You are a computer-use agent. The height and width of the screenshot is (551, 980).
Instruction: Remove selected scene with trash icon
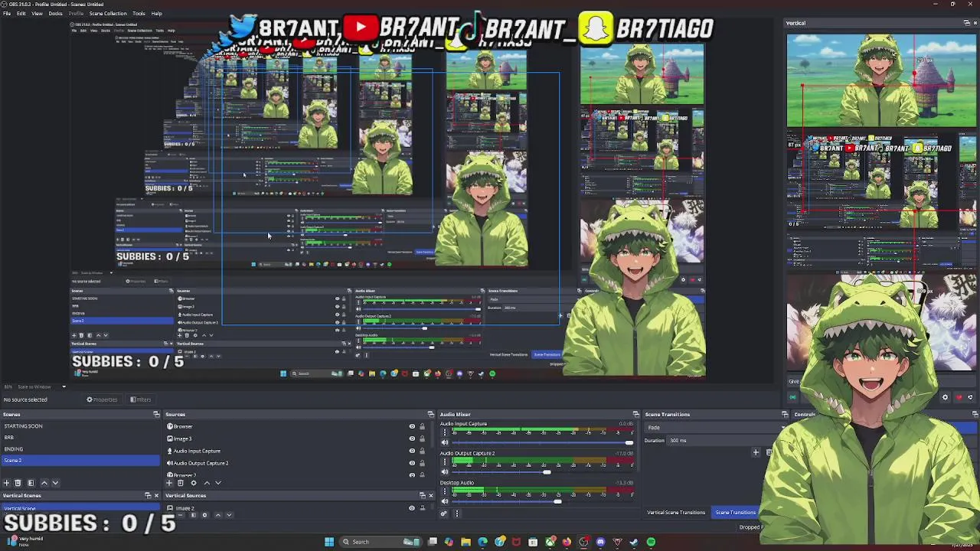click(x=18, y=483)
